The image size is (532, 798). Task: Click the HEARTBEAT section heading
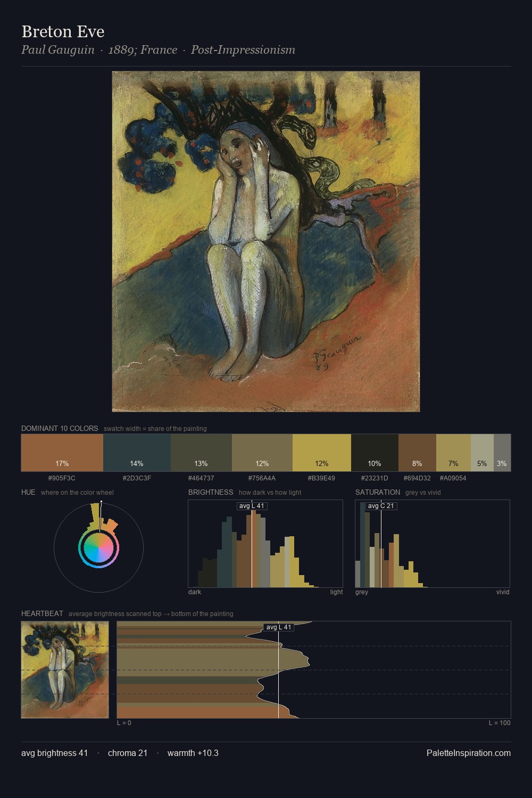click(x=42, y=613)
